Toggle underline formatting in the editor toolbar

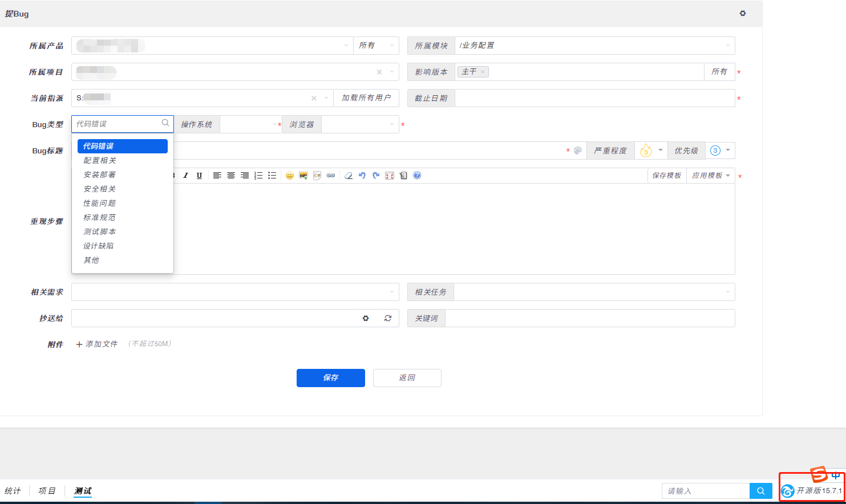click(199, 176)
